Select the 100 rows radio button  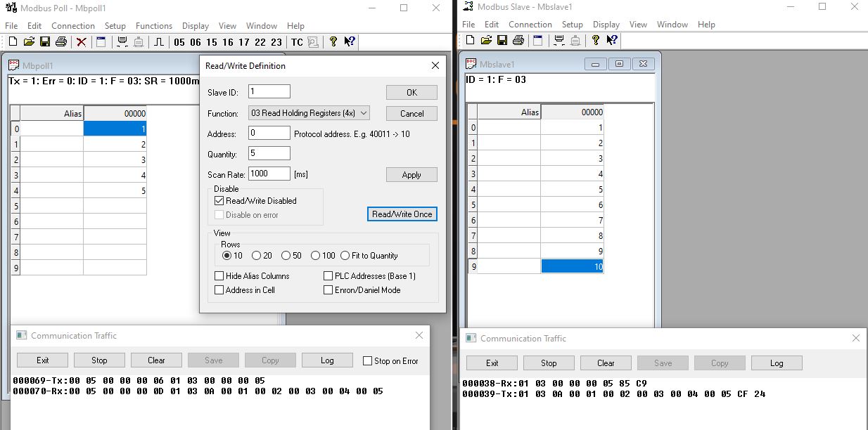pos(315,256)
